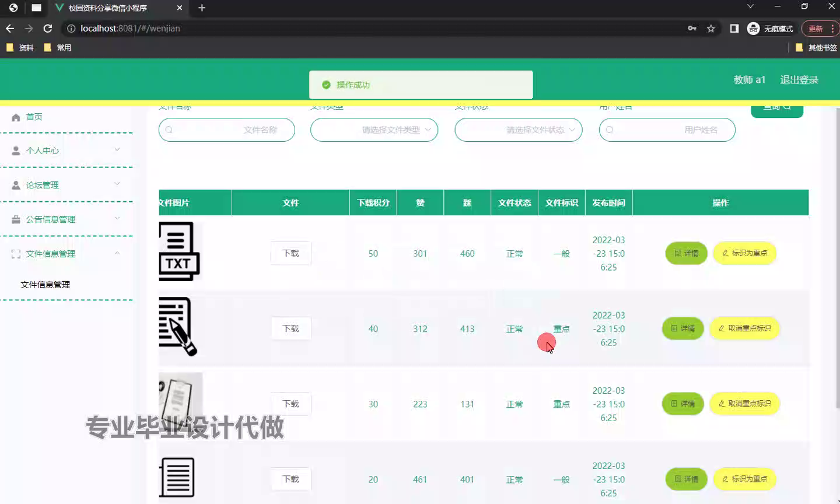Open 请选择文件类型 dropdown
The width and height of the screenshot is (840, 504).
click(374, 129)
